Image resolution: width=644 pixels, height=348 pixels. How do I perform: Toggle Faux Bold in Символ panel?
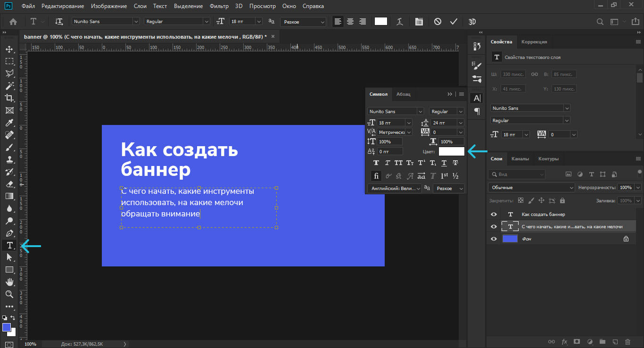click(x=376, y=163)
